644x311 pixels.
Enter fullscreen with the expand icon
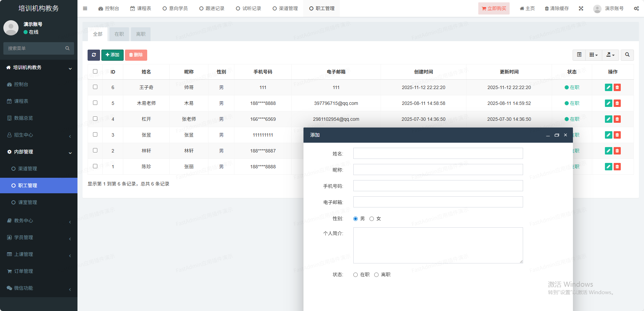581,8
